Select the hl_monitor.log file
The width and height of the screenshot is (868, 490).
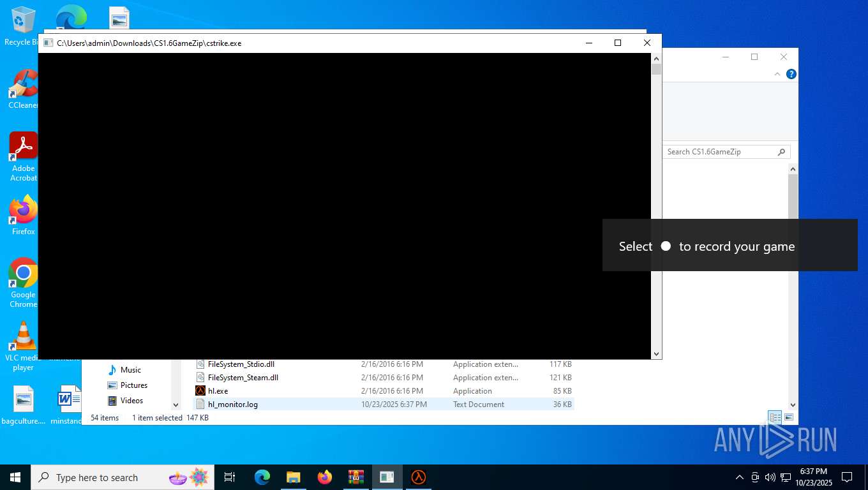click(x=384, y=405)
